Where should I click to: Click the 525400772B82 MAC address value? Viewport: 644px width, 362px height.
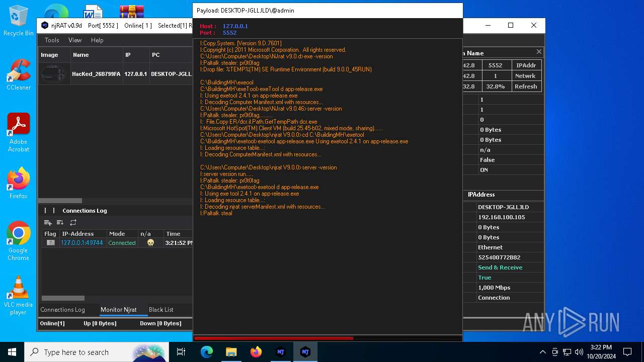(499, 257)
